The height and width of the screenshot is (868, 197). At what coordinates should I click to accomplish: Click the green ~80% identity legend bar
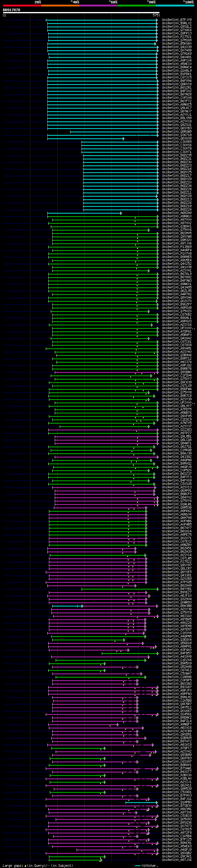click(137, 6)
